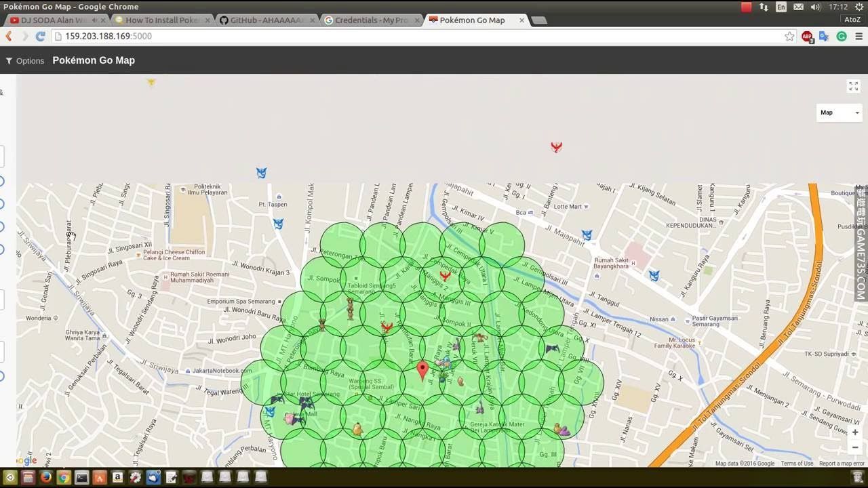Screen dimensions: 868x488
Task: Switch to the GitHub tab
Action: click(264, 20)
